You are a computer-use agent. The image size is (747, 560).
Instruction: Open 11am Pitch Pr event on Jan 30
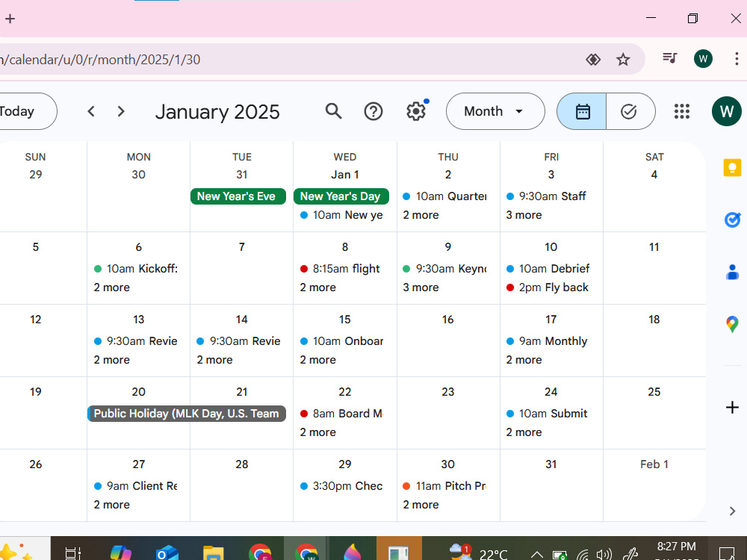coord(445,486)
